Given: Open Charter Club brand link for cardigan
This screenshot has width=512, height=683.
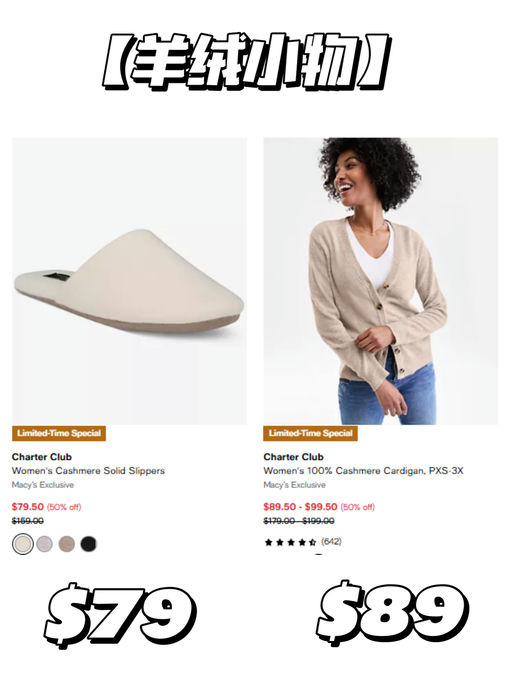Looking at the screenshot, I should 293,457.
